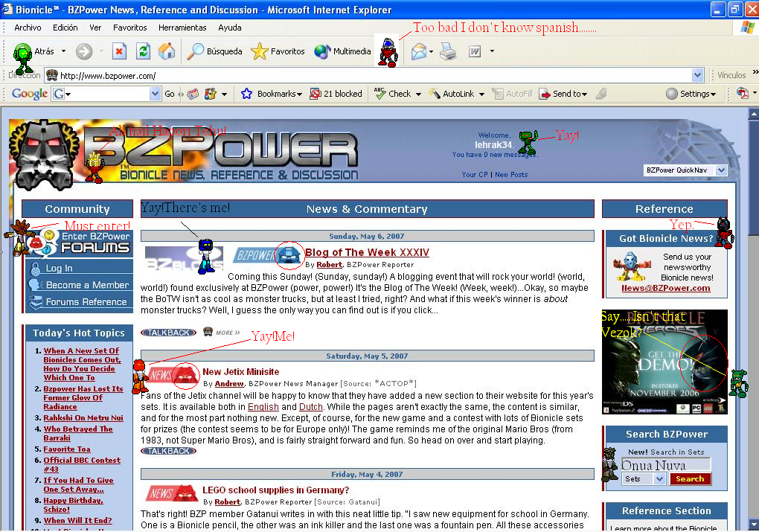This screenshot has width=759, height=532.
Task: Click Send to on Google toolbar
Action: point(563,94)
